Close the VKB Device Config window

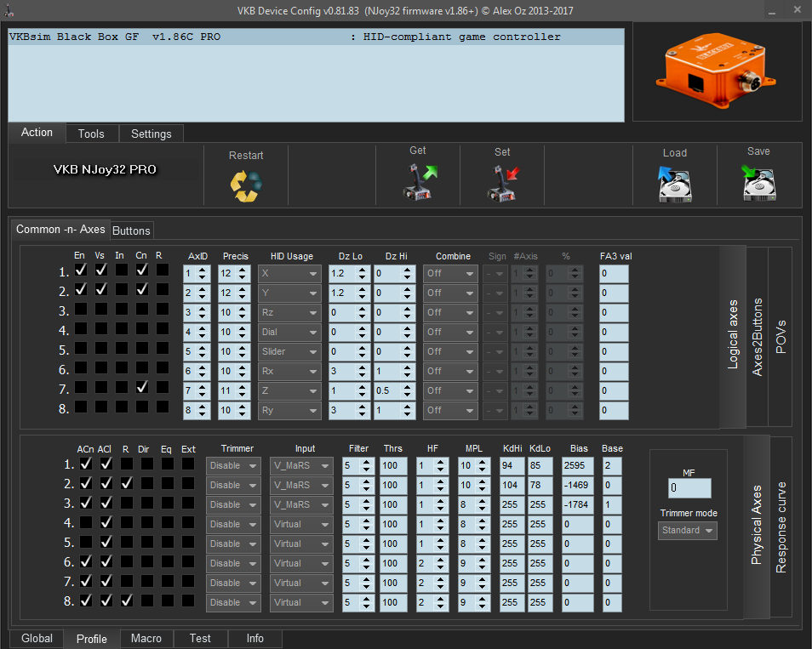(798, 10)
